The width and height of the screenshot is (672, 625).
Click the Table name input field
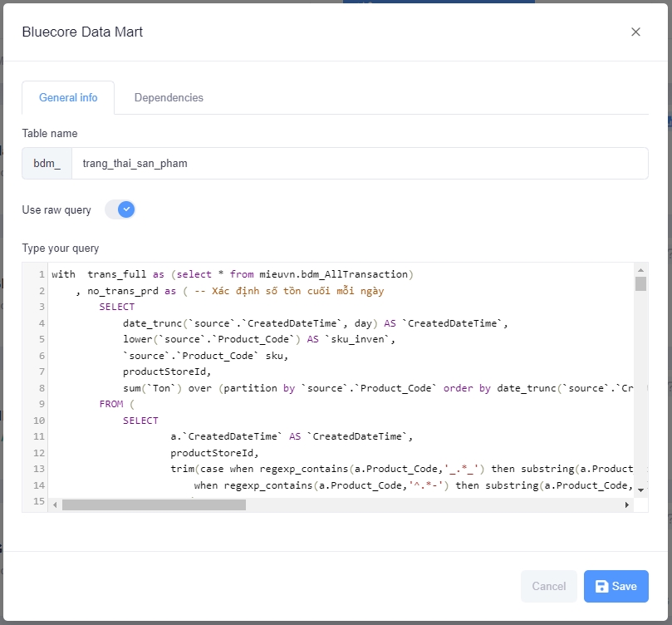359,164
